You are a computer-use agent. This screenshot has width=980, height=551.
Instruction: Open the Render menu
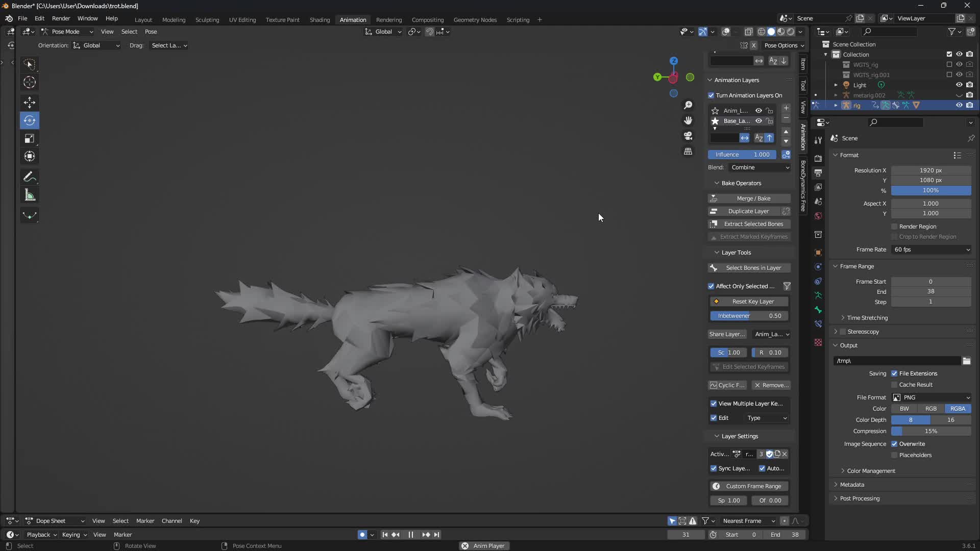click(x=61, y=18)
